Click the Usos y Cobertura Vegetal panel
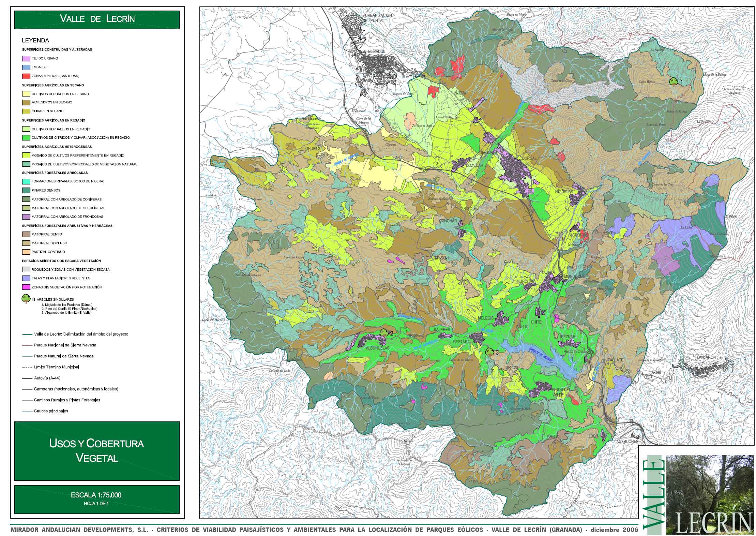This screenshot has height=536, width=756. pyautogui.click(x=97, y=451)
